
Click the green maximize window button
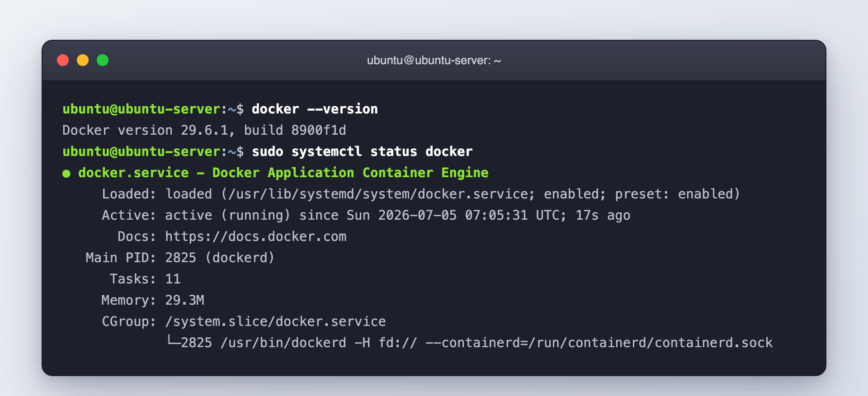(103, 60)
